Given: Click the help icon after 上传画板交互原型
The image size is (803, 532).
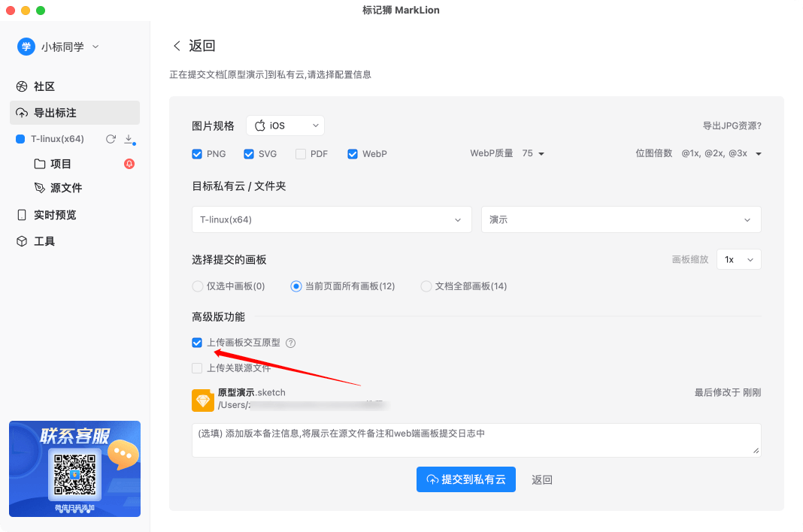Looking at the screenshot, I should tap(290, 343).
